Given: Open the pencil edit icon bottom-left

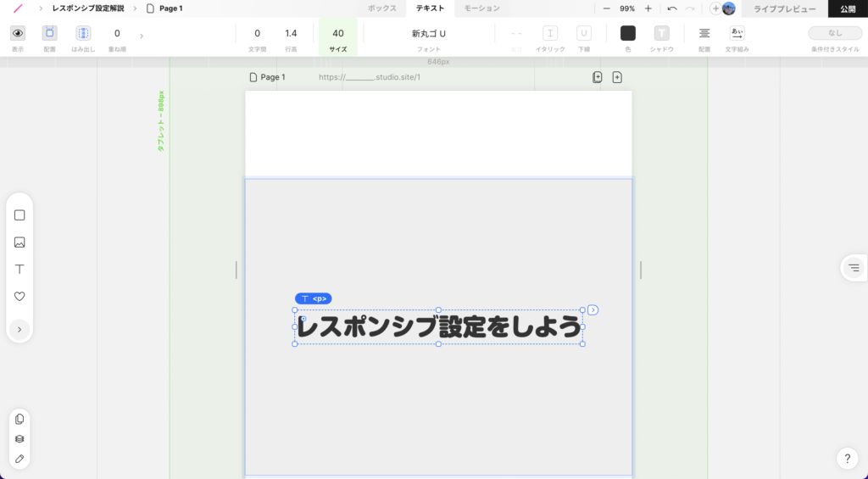Looking at the screenshot, I should click(x=19, y=459).
